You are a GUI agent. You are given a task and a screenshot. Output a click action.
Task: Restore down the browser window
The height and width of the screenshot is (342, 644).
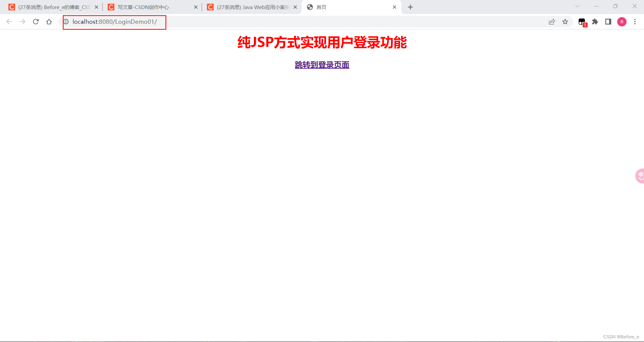click(615, 6)
